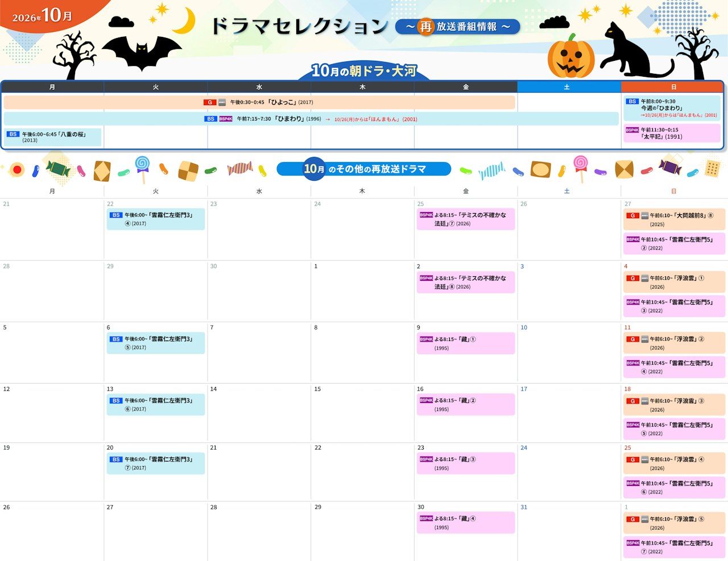
Task: Click the BS badge in the ひまわり (1996) banner
Action: (x=211, y=119)
